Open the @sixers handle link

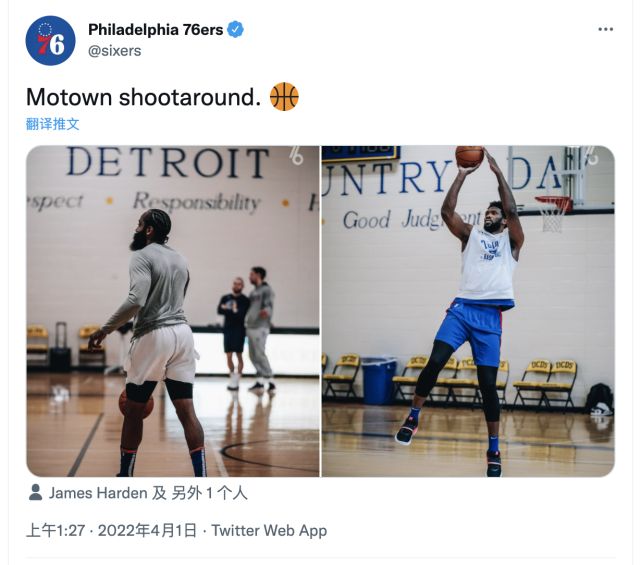point(114,51)
